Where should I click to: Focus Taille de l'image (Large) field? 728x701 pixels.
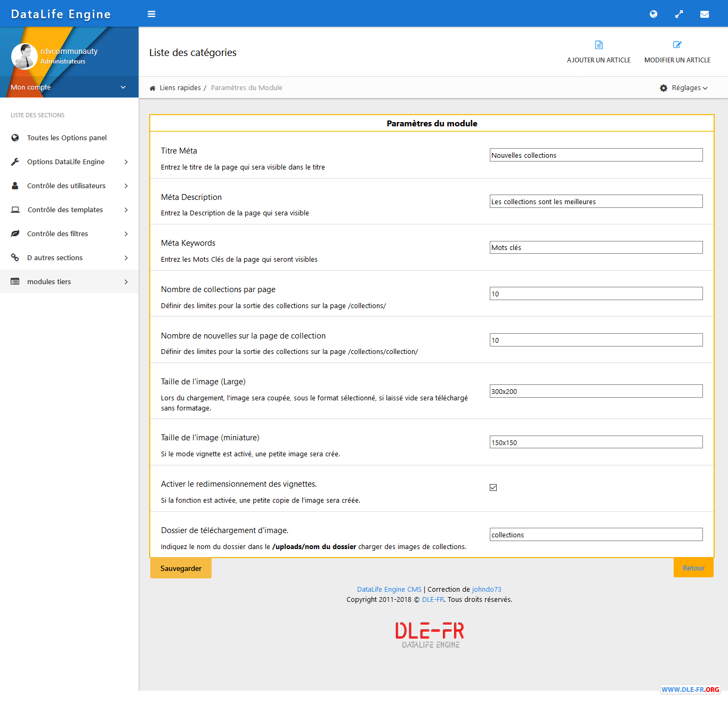pyautogui.click(x=596, y=391)
